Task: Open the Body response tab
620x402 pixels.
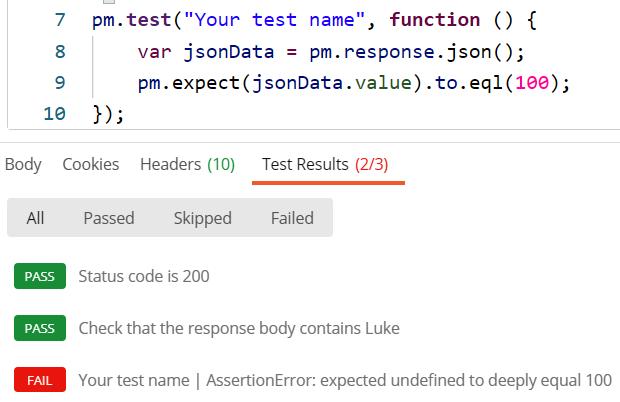Action: tap(23, 164)
